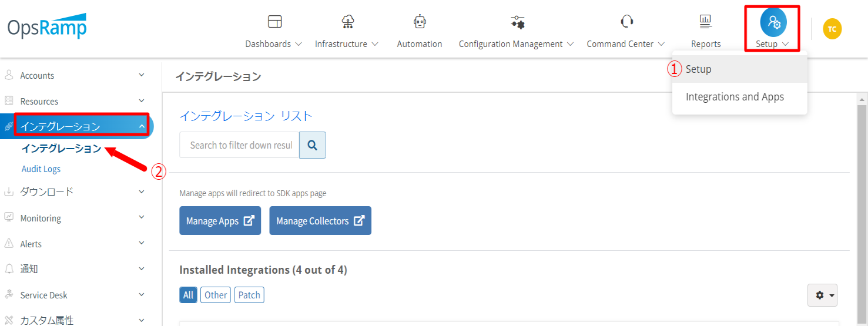Viewport: 868px width, 326px height.
Task: Expand the Dashboards menu chevron
Action: coord(298,44)
